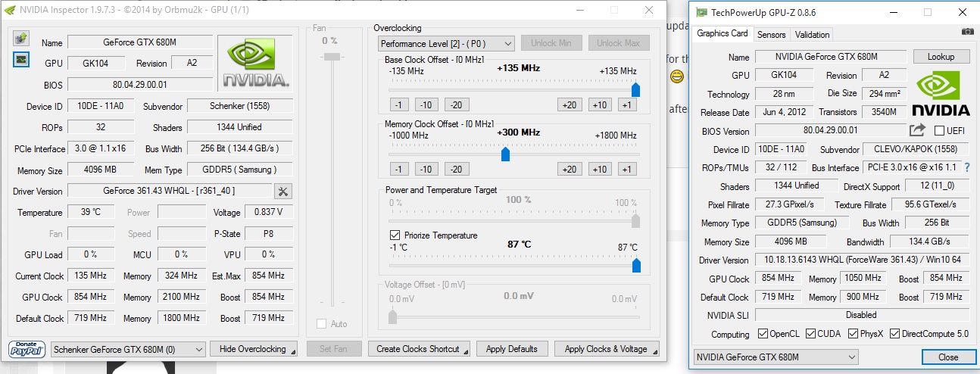The image size is (980, 374).
Task: Click the Voltage Offset slider handle
Action: [x=392, y=316]
